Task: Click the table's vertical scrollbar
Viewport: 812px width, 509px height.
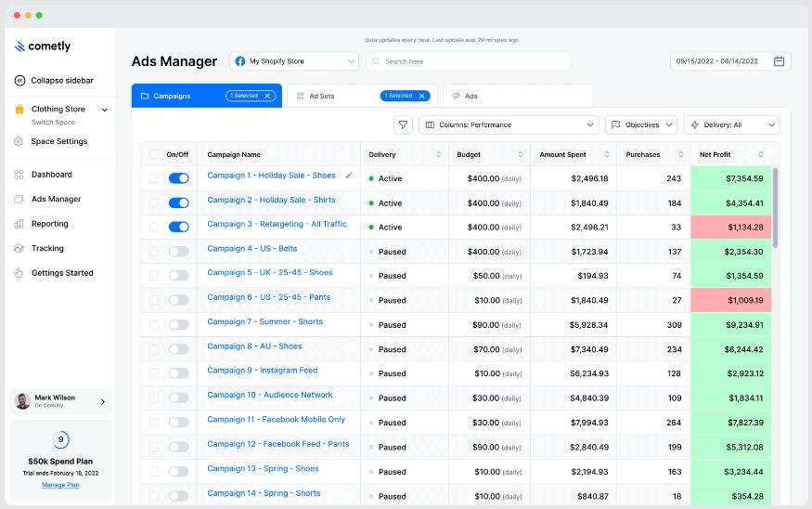Action: [x=775, y=207]
